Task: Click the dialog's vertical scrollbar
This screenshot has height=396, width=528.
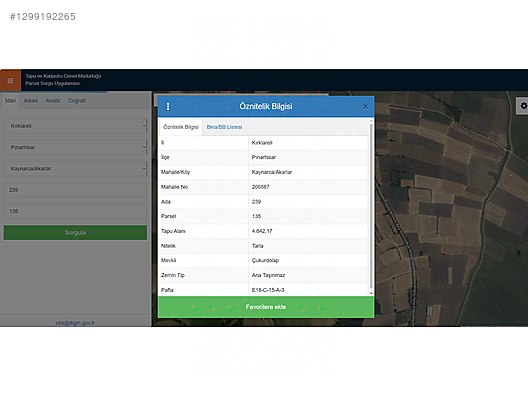Action: 371,205
